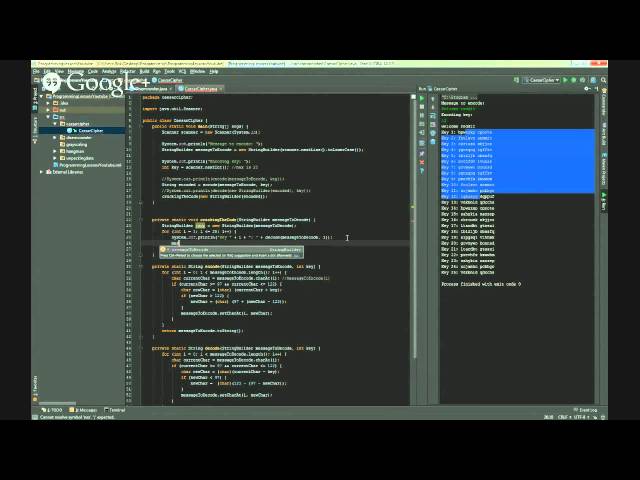Click the Pause output icon in Run panel
Viewport: 640px width, 480px height.
(x=422, y=116)
